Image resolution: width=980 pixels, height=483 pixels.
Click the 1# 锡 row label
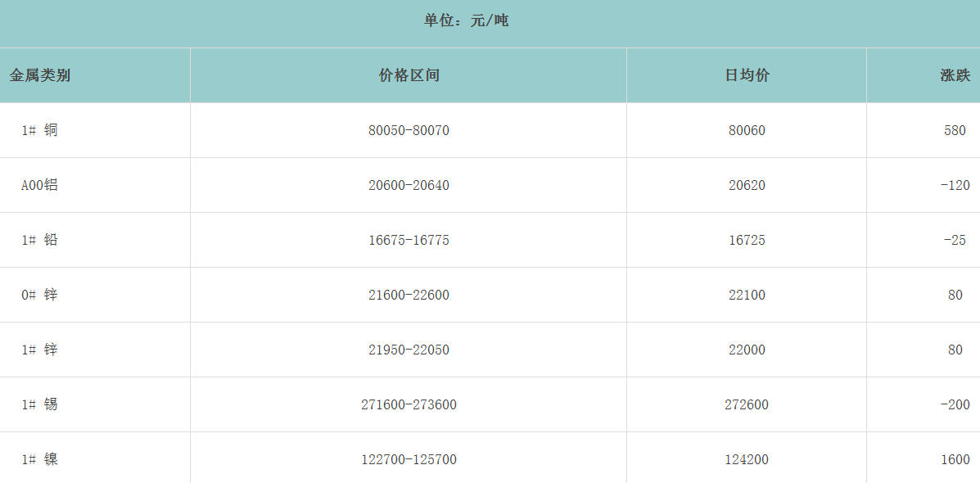click(39, 404)
